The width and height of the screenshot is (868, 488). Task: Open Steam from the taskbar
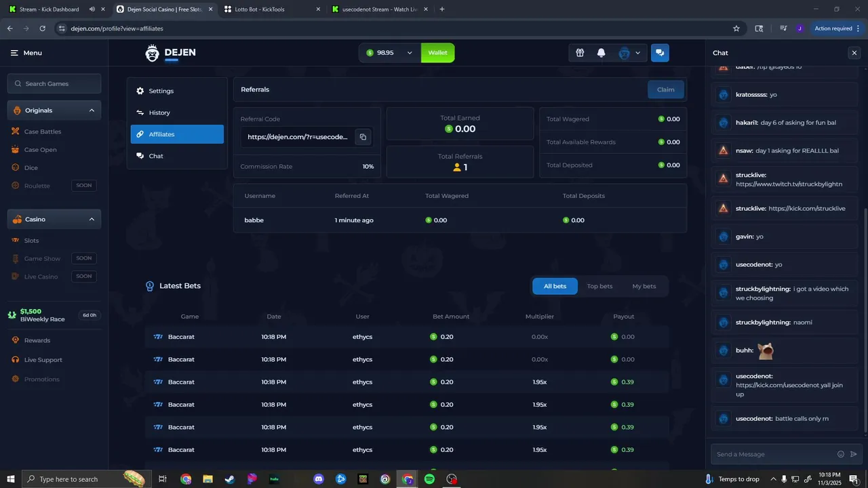pyautogui.click(x=230, y=479)
